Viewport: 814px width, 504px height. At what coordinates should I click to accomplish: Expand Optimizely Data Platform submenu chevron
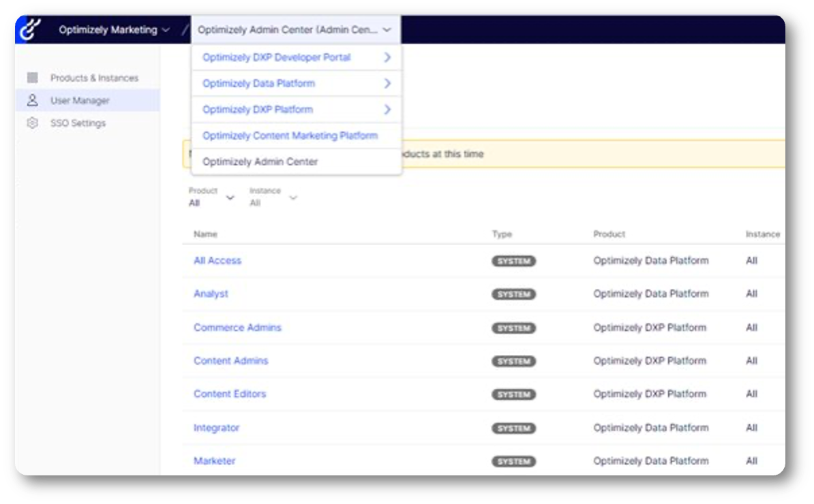pos(387,83)
